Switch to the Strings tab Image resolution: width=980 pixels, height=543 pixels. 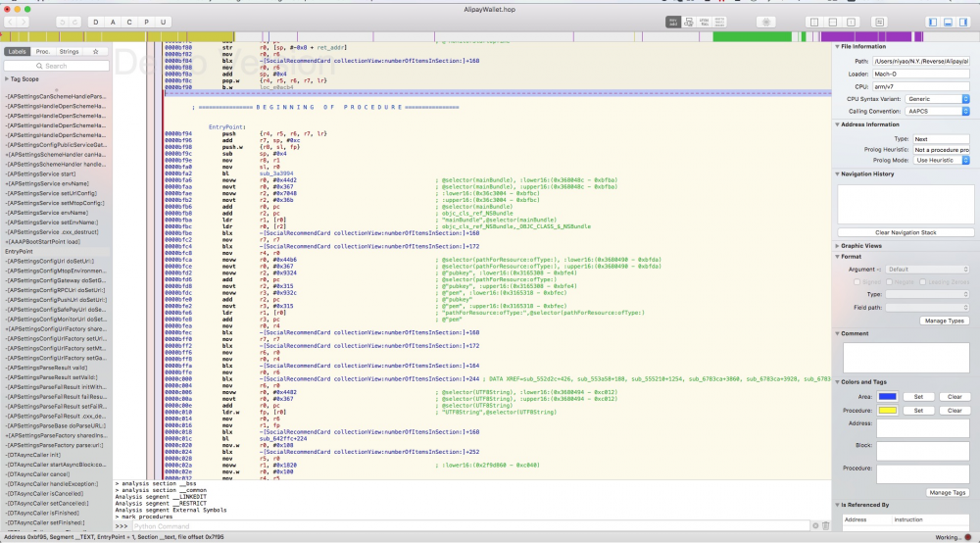(x=69, y=51)
